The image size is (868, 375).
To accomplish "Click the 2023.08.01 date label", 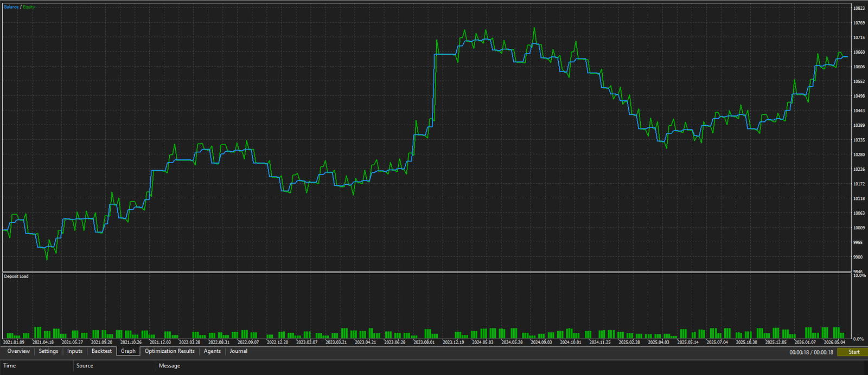I will pyautogui.click(x=424, y=342).
